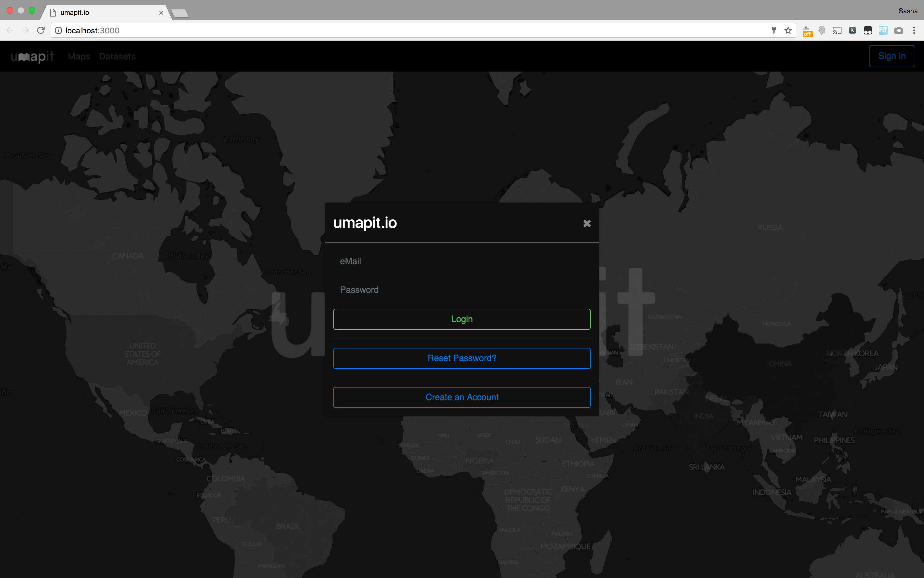Click the browser back arrow

click(10, 30)
